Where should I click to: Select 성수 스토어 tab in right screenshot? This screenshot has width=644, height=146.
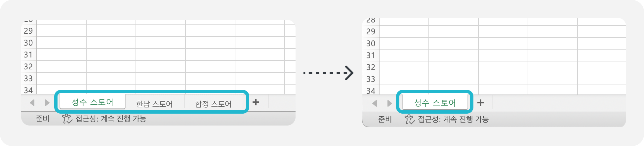point(435,103)
